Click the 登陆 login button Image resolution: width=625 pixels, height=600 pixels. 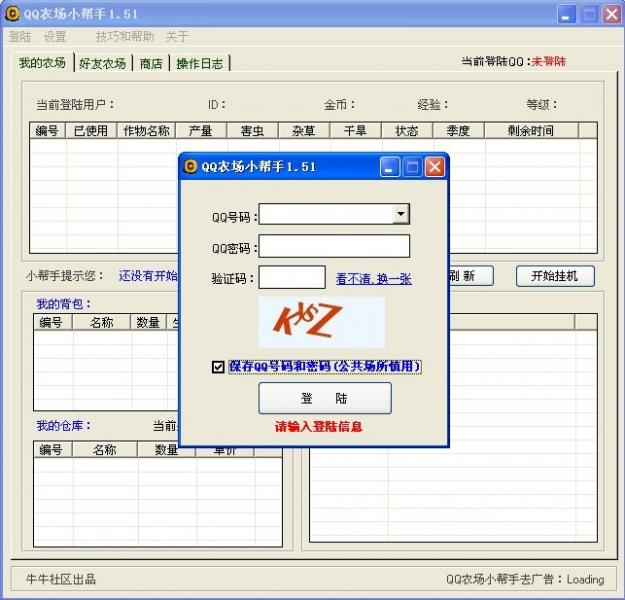325,398
